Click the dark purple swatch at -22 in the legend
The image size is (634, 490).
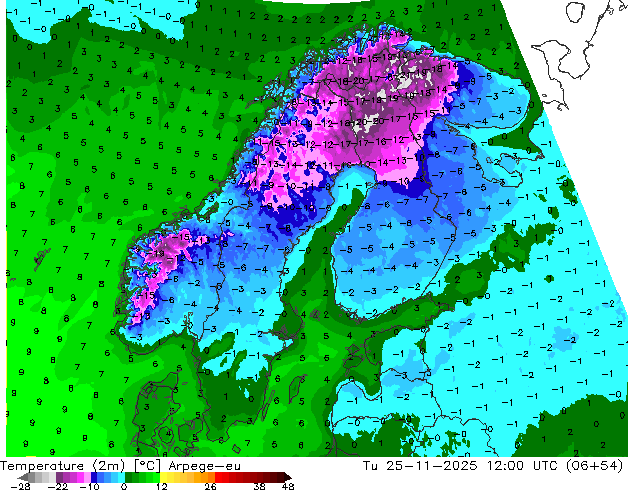[x=59, y=477]
